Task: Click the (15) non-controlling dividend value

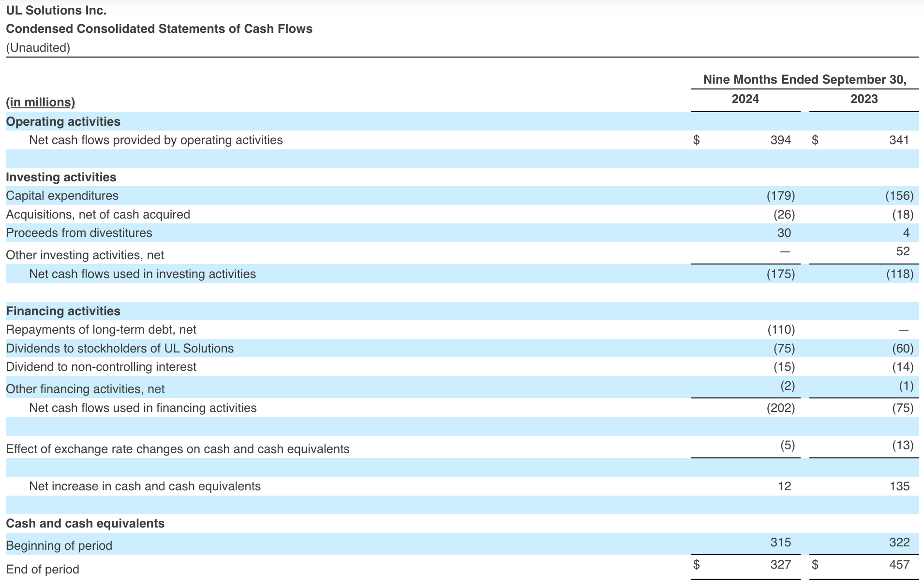Action: point(784,367)
